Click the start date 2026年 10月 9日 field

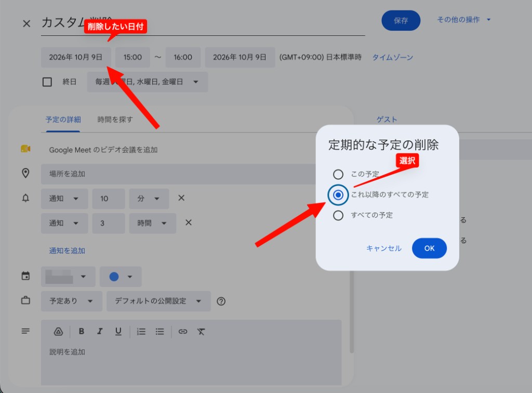(x=76, y=57)
